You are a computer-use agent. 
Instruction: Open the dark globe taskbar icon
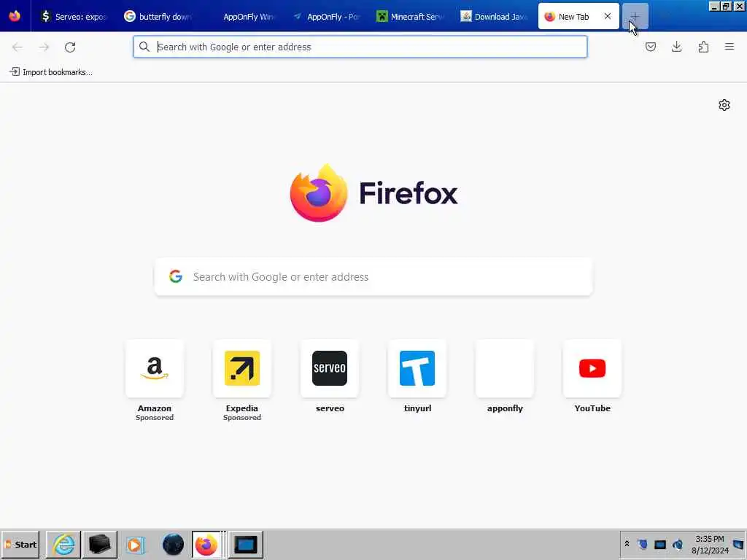pos(173,544)
